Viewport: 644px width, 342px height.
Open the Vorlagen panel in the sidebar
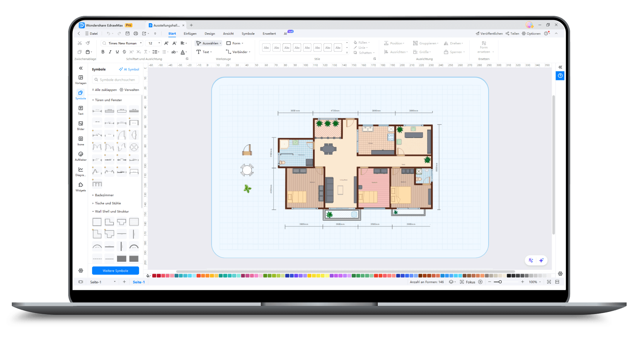81,79
